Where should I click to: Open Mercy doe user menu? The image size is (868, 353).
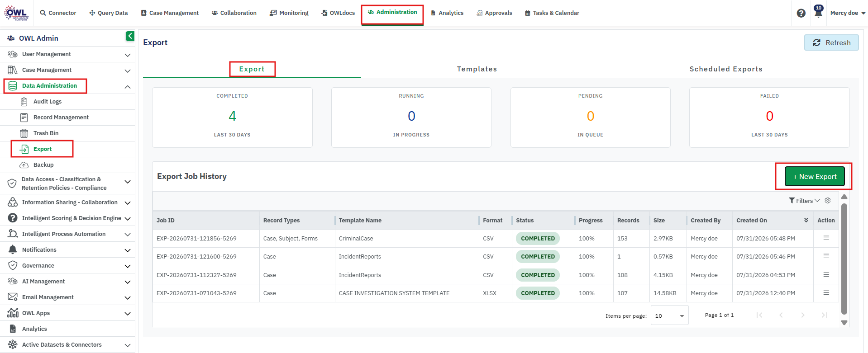tap(848, 13)
